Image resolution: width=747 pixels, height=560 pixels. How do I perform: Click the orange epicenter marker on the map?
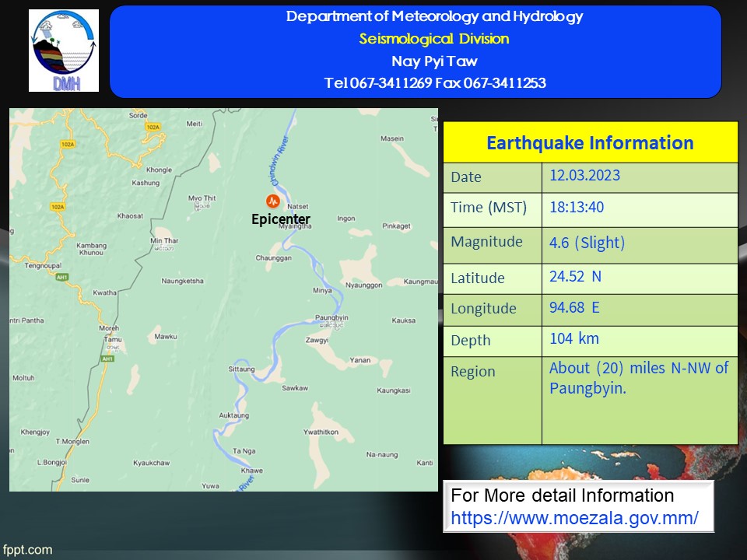[x=273, y=201]
